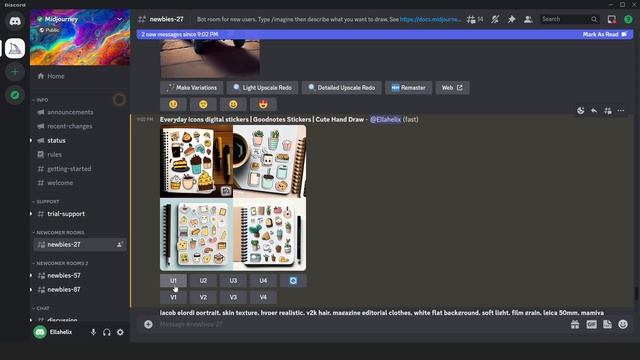640x360 pixels.
Task: Toggle member list icon in header
Action: 528,19
